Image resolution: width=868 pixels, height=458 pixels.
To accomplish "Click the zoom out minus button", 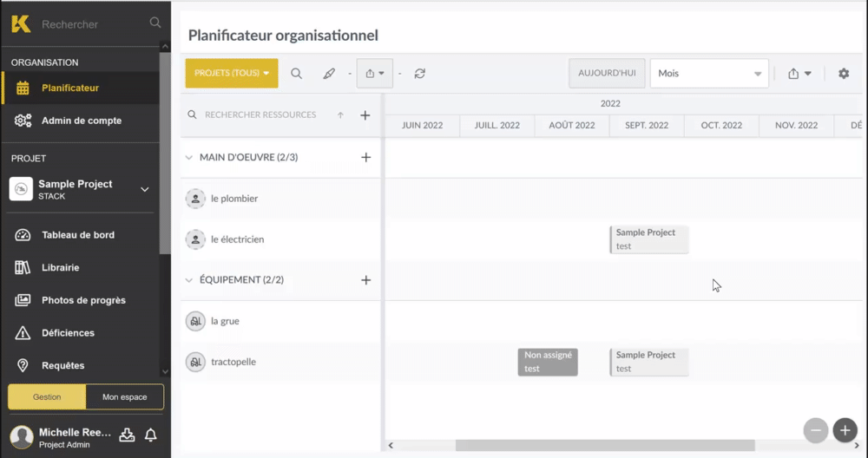I will 816,430.
